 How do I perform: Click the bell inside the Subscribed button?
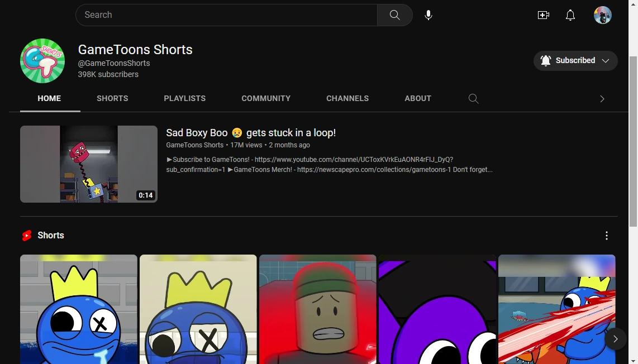click(545, 60)
